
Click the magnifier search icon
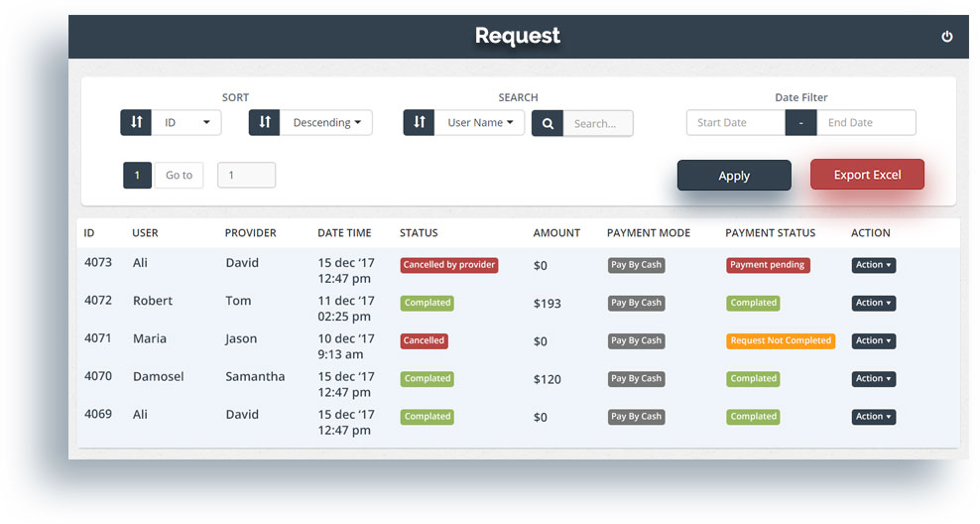[x=548, y=123]
